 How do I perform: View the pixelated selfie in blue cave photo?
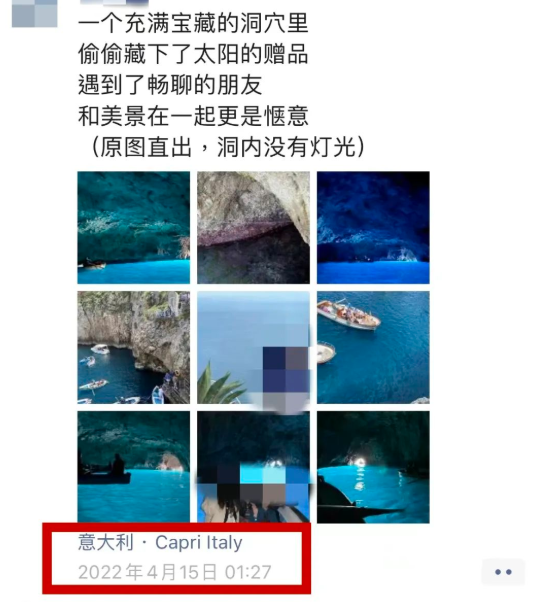[x=253, y=467]
